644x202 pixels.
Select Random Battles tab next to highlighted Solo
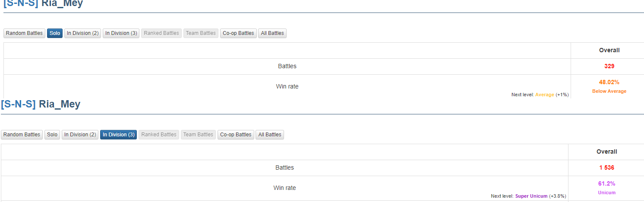[x=25, y=33]
